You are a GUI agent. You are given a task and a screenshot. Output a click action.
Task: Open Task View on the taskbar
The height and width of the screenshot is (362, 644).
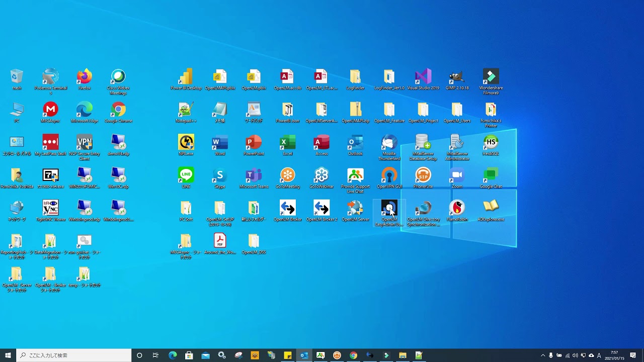point(155,355)
